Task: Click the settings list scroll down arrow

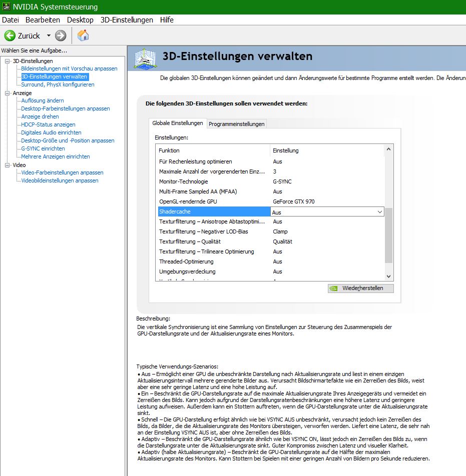Action: (x=388, y=276)
